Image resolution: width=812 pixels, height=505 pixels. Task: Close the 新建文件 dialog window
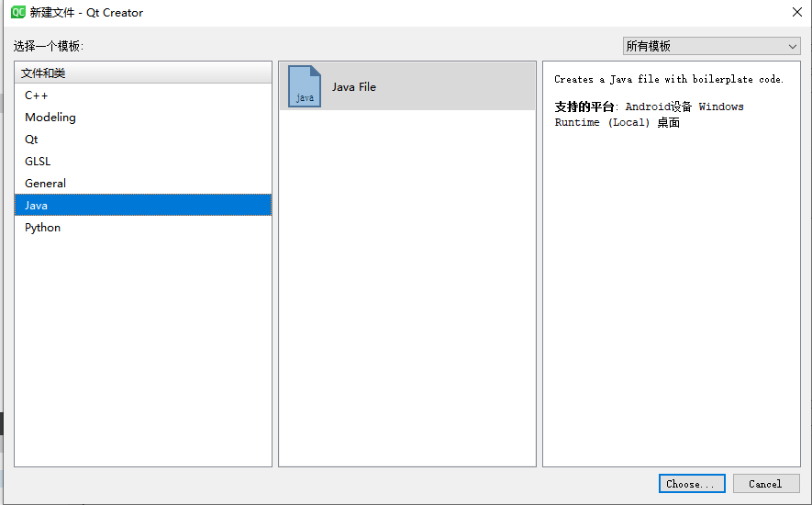tap(797, 12)
